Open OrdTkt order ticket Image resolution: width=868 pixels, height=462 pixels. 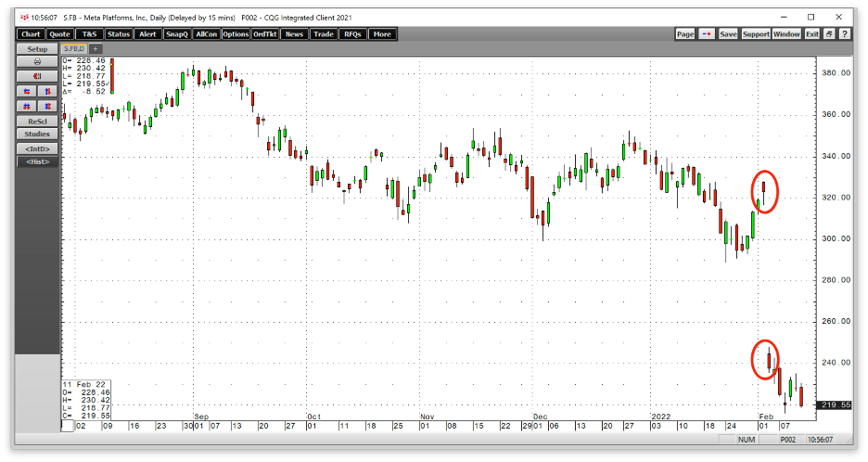pyautogui.click(x=265, y=34)
